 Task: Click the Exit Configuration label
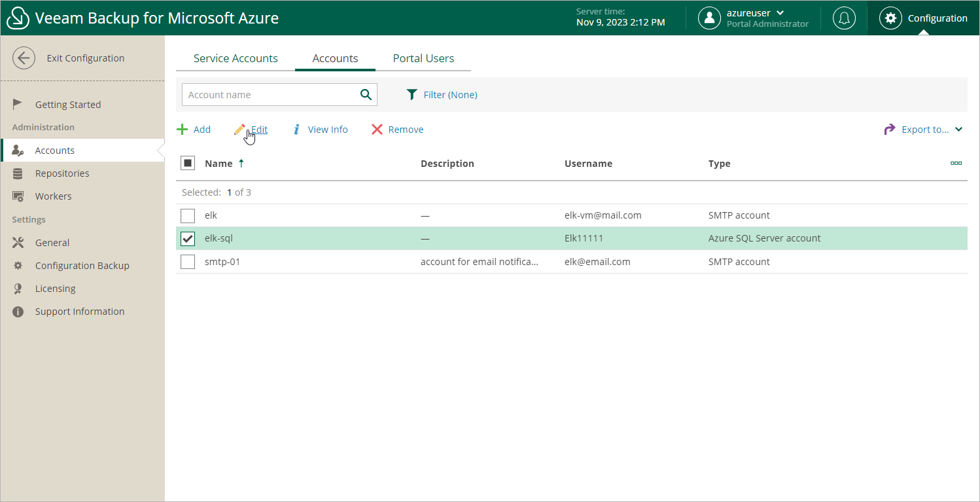point(86,58)
